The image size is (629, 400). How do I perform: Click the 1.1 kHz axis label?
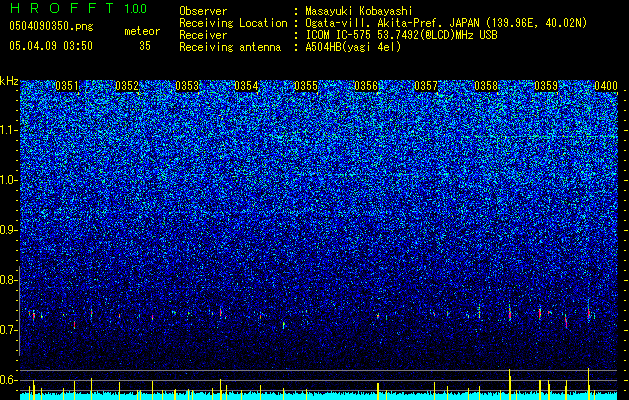(9, 130)
